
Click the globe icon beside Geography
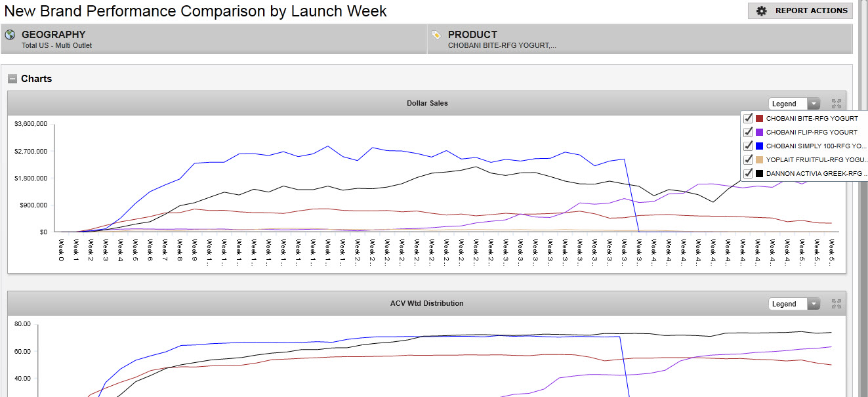point(10,35)
